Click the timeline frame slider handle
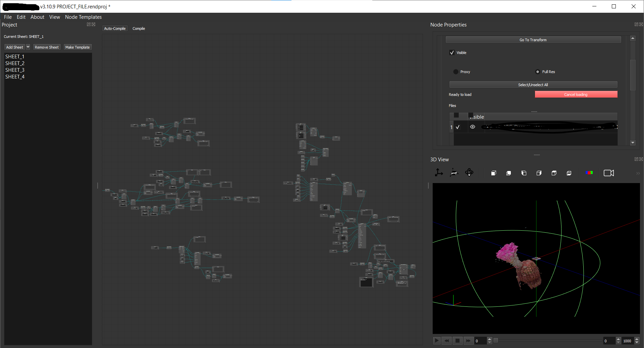The height and width of the screenshot is (348, 644). pos(496,341)
